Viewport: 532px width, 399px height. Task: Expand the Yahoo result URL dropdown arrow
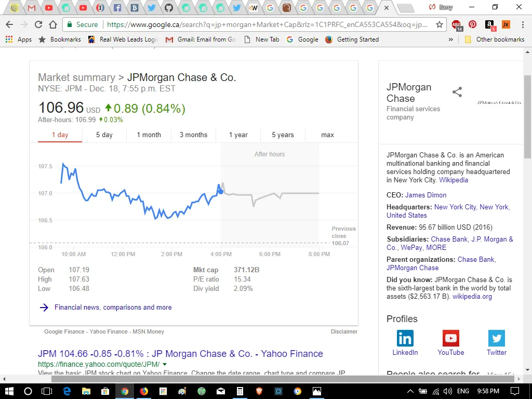pos(165,364)
